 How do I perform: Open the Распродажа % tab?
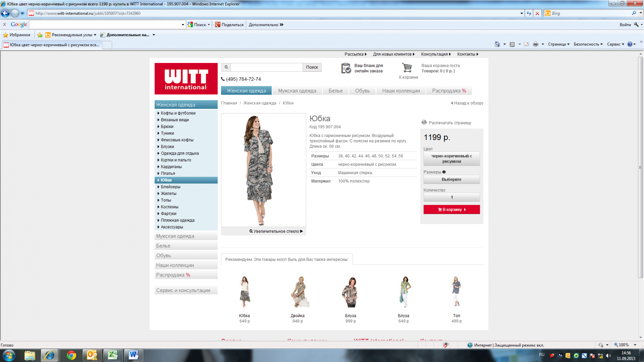[x=449, y=91]
